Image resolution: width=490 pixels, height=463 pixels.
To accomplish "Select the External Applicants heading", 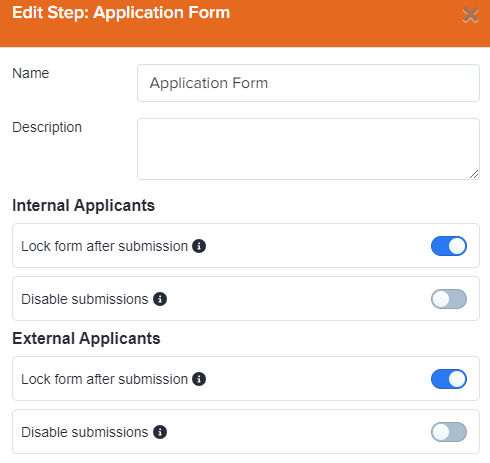I will pyautogui.click(x=86, y=339).
